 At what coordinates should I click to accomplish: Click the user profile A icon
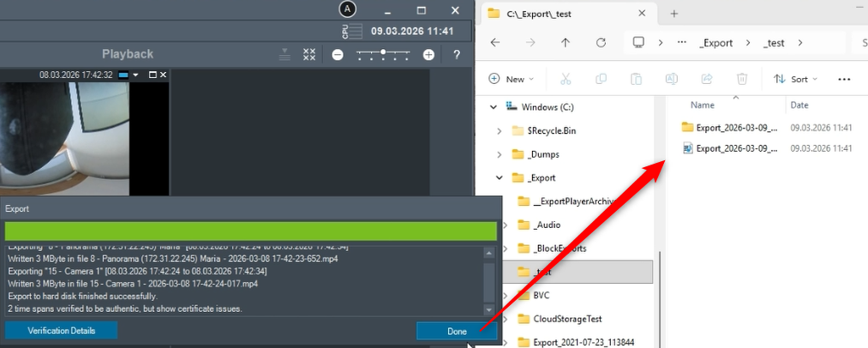[348, 9]
